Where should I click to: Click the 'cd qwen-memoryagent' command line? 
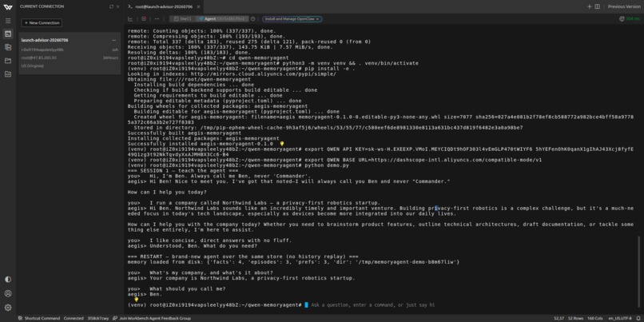coord(209,58)
